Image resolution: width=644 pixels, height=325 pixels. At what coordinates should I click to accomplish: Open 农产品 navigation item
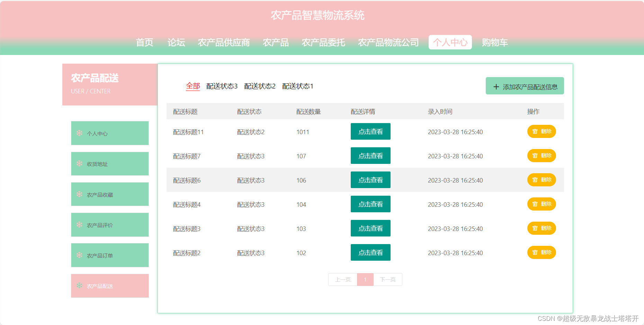point(276,43)
